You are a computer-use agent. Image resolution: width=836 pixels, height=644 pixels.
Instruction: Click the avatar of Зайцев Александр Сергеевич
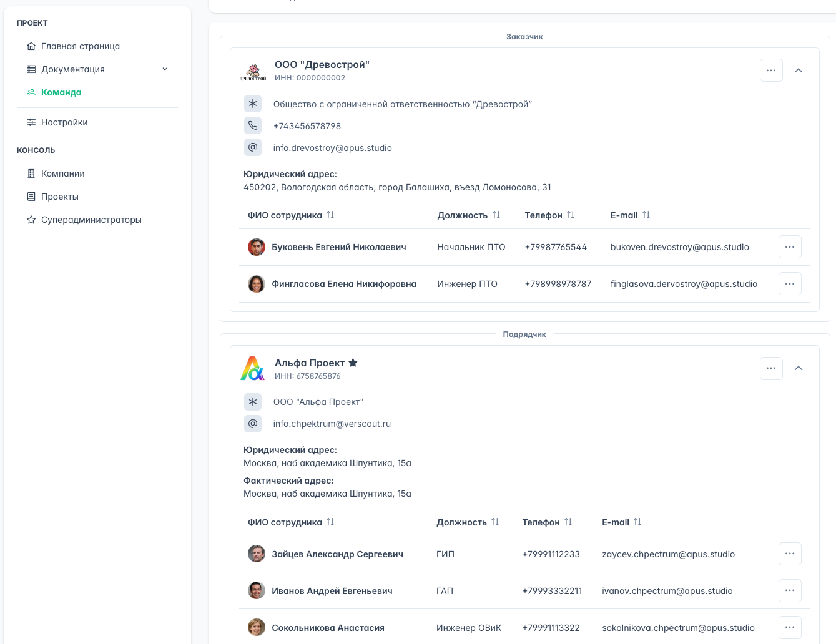(257, 554)
